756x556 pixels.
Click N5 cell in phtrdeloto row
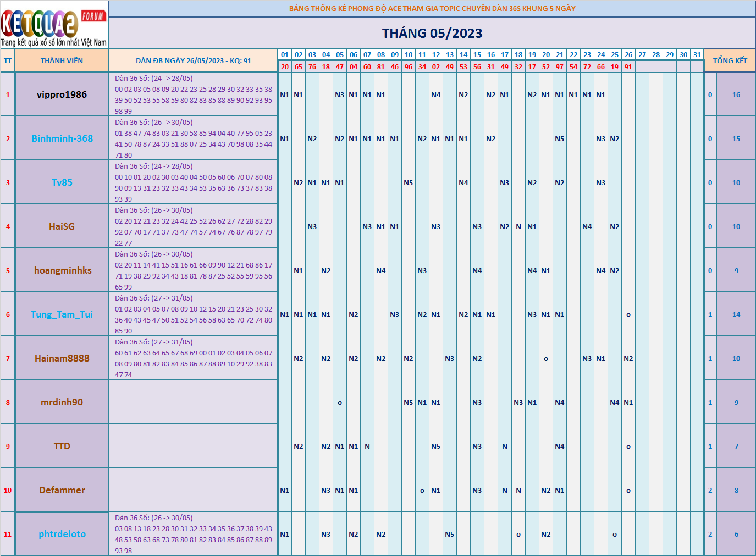(450, 535)
